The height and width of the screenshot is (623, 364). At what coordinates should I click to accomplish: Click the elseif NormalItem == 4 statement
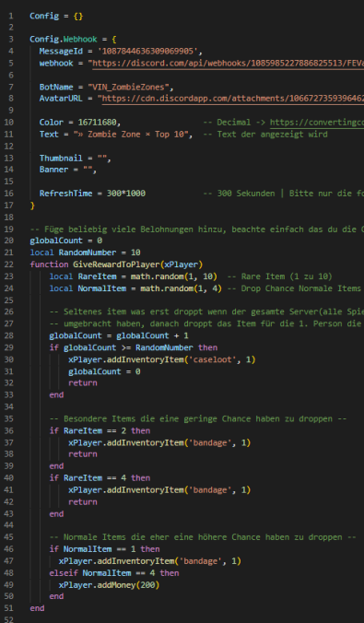(114, 573)
